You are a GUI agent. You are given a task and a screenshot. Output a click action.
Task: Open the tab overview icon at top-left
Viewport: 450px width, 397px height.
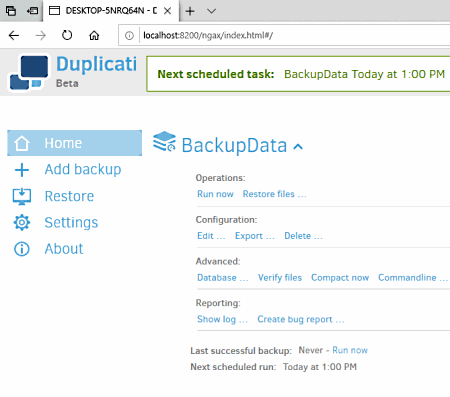click(x=11, y=11)
